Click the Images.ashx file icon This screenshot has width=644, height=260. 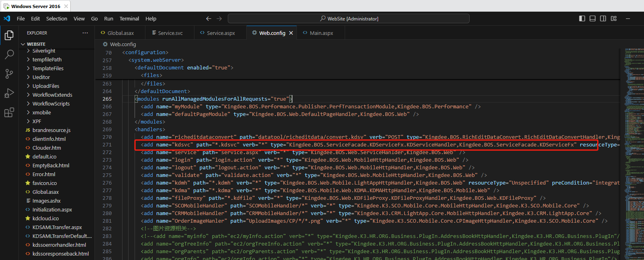point(28,201)
